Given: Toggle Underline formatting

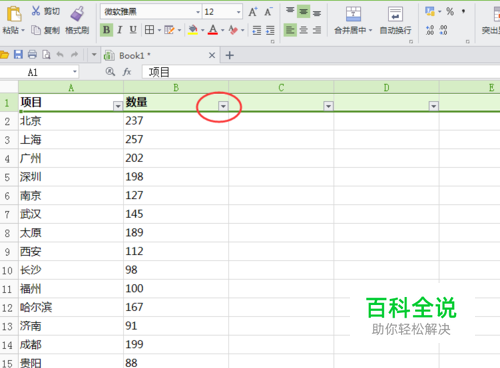Looking at the screenshot, I should (x=133, y=30).
